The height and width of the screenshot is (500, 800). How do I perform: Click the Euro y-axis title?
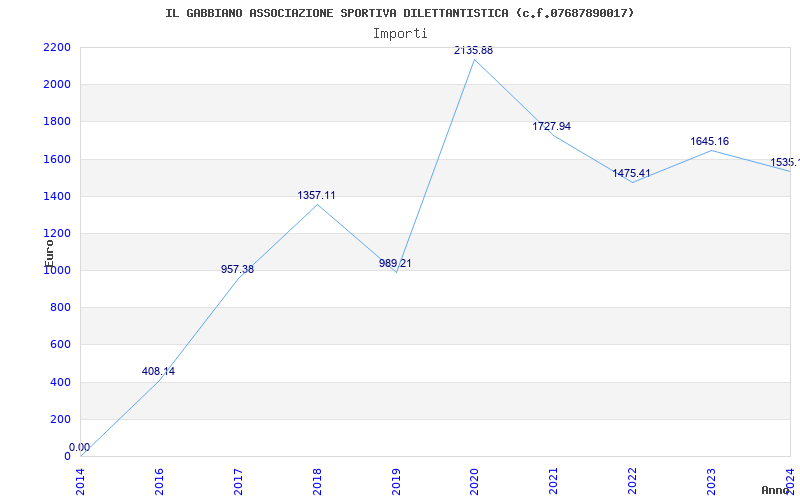point(49,253)
